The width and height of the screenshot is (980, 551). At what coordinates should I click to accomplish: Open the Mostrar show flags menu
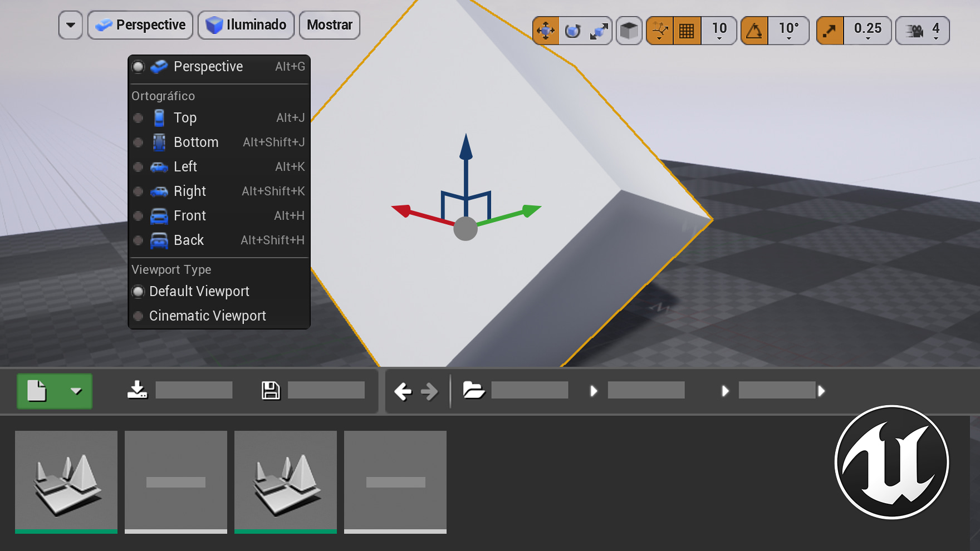[x=330, y=25]
